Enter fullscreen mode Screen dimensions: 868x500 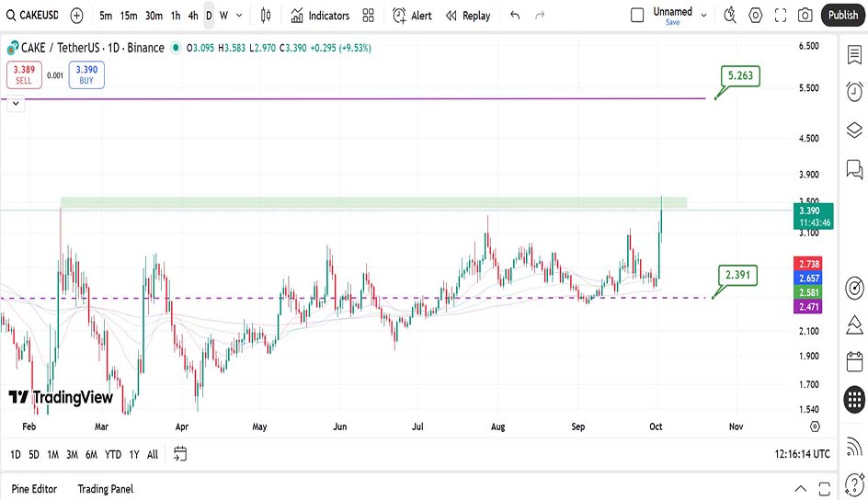click(x=781, y=16)
